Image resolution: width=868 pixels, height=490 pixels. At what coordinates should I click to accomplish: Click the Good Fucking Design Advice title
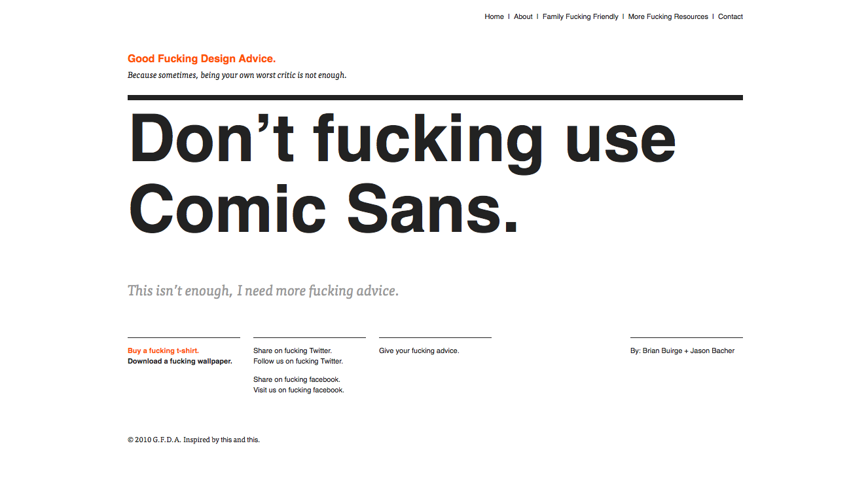point(202,59)
